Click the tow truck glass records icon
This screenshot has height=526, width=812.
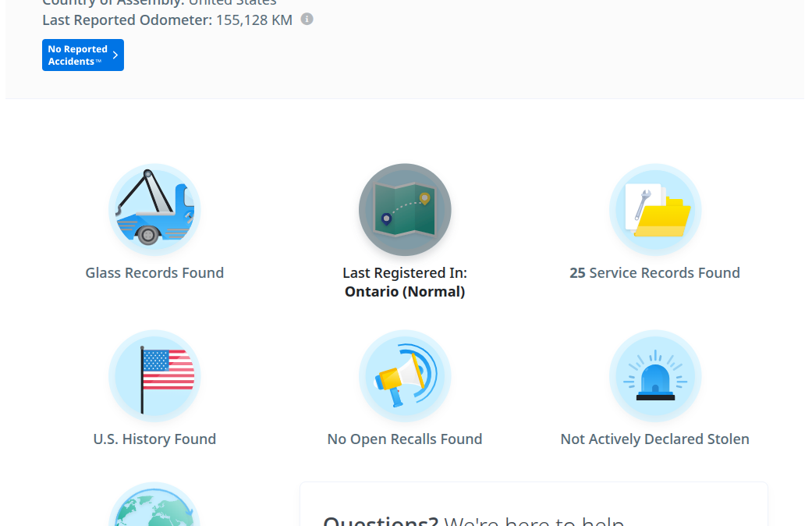tap(154, 208)
